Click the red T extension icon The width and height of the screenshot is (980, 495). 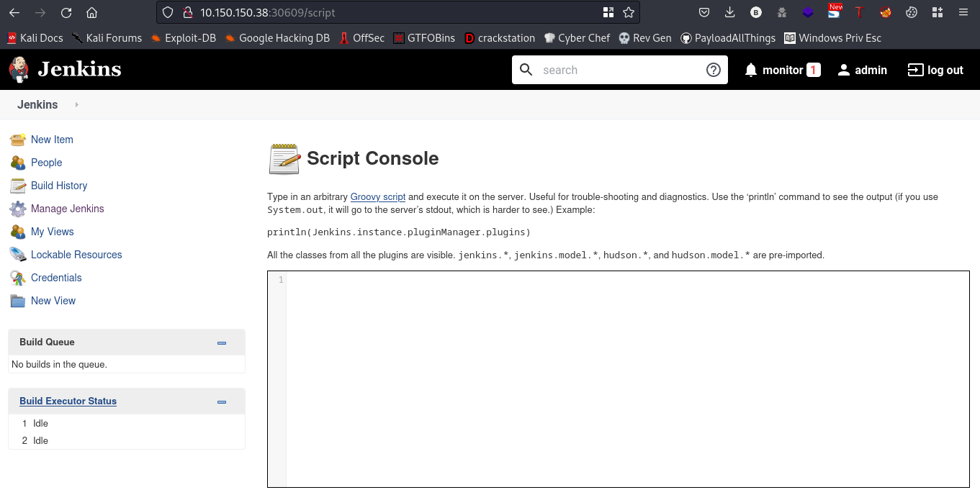coord(859,12)
